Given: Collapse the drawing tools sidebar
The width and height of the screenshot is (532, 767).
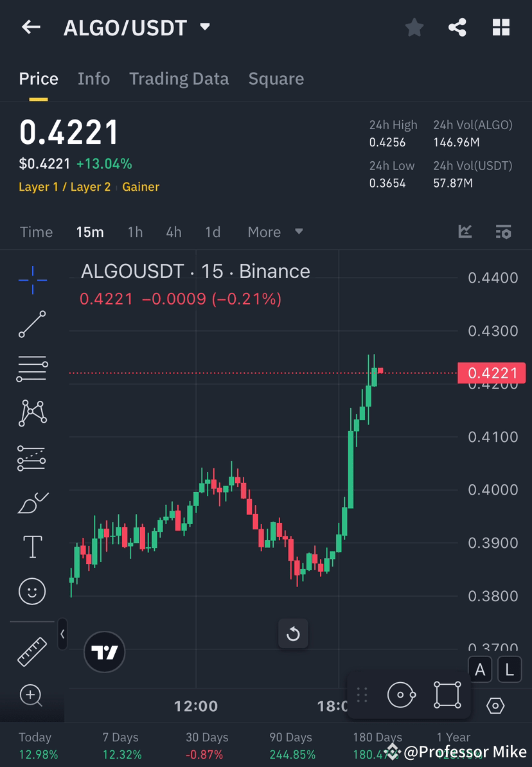Looking at the screenshot, I should [62, 634].
